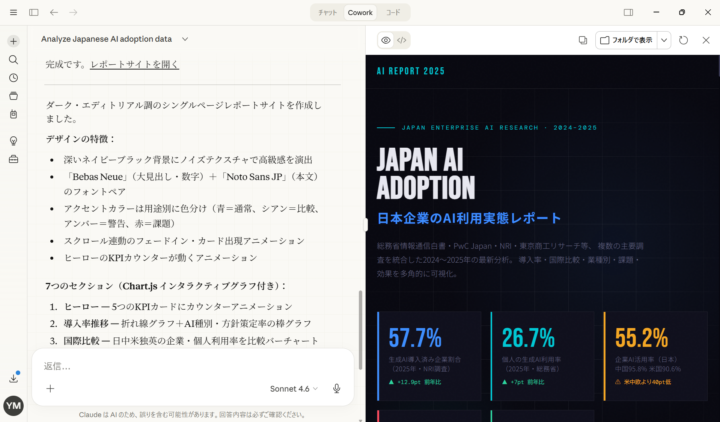Screen dimensions: 720x422
Task: Go back with the left arrow
Action: 54,12
